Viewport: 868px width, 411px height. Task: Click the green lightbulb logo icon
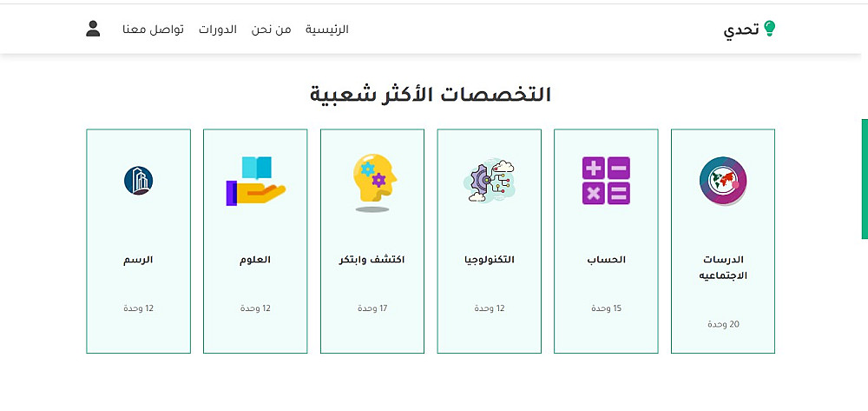pos(769,29)
